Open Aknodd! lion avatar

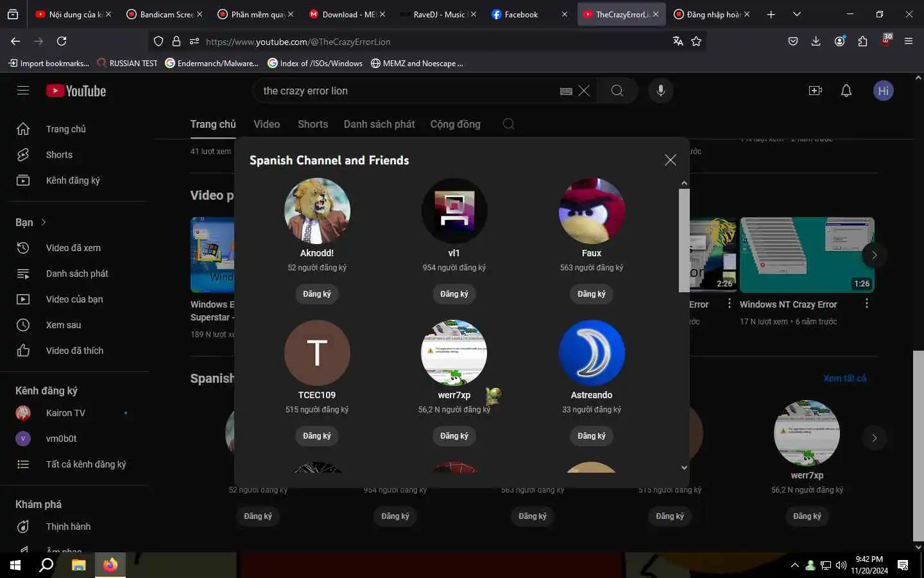pos(317,211)
